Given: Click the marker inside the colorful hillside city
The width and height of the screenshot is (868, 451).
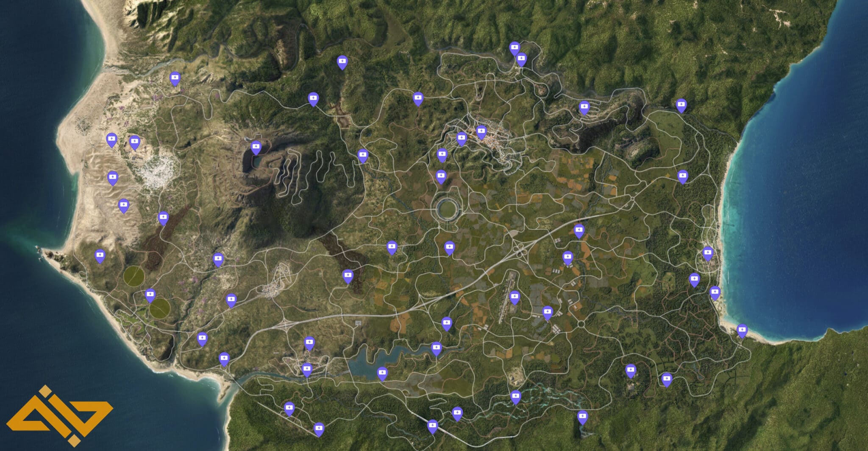Looking at the screenshot, I should (x=481, y=132).
